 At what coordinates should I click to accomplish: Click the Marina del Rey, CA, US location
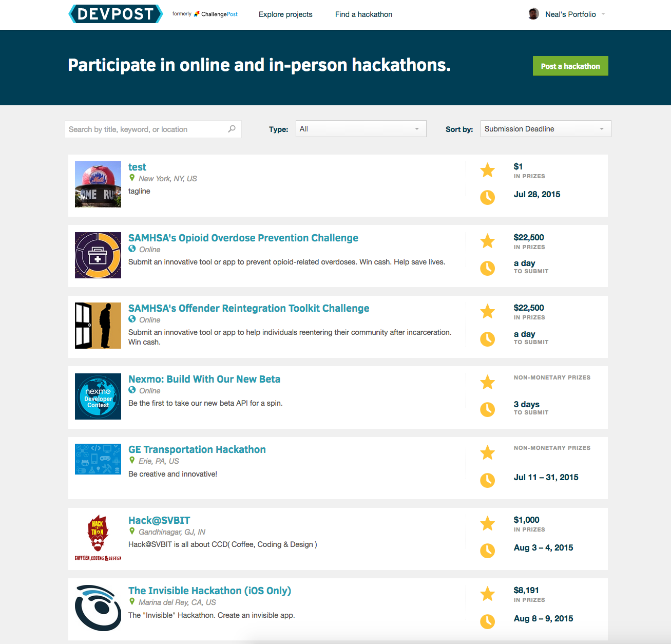[177, 602]
